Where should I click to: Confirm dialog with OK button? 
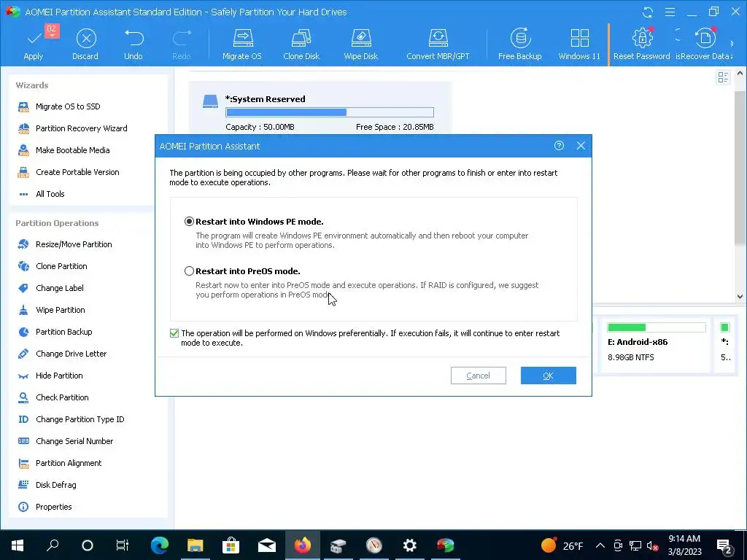(x=549, y=376)
